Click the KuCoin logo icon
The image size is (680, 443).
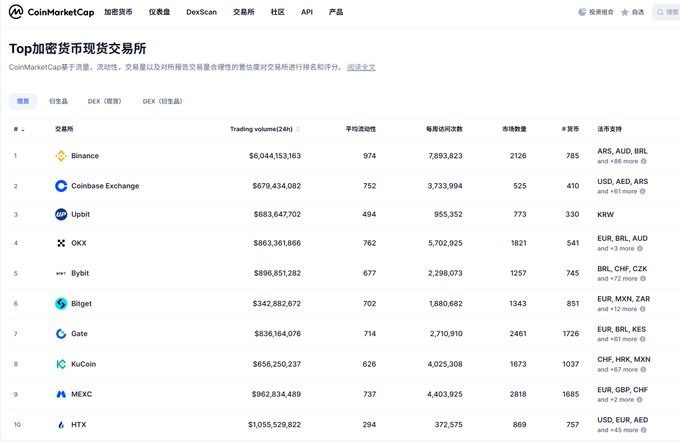coord(61,364)
